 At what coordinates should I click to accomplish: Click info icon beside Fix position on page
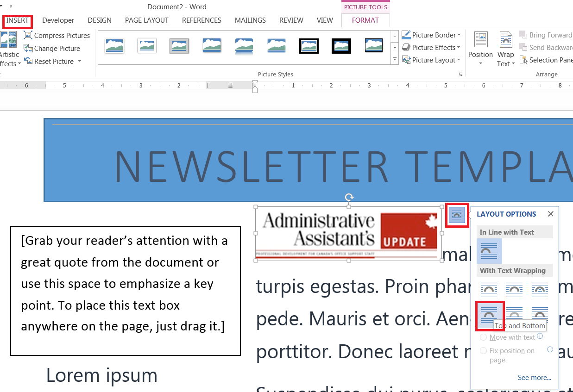coord(550,349)
